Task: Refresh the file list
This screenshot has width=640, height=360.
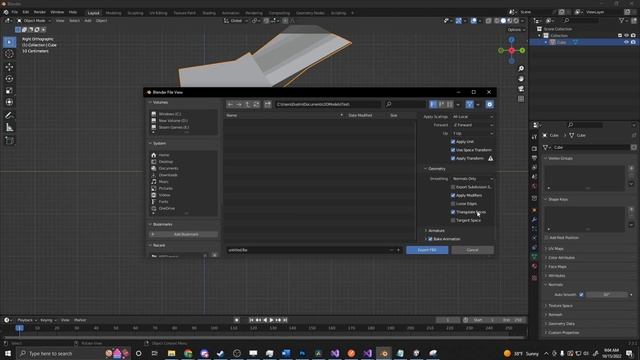Action: (x=256, y=104)
